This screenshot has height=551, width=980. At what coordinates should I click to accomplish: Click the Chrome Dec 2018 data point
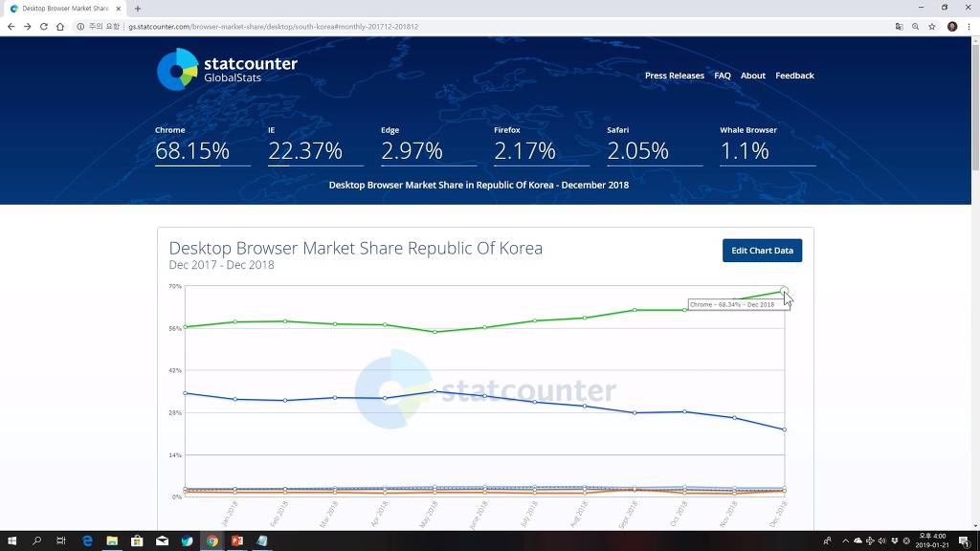[784, 291]
